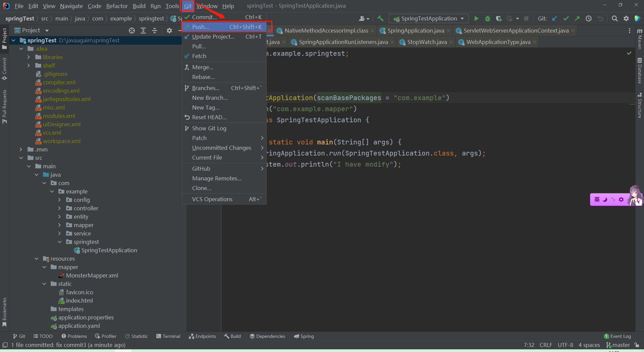This screenshot has height=352, width=644.
Task: Expand the GitHub submenu
Action: 224,169
